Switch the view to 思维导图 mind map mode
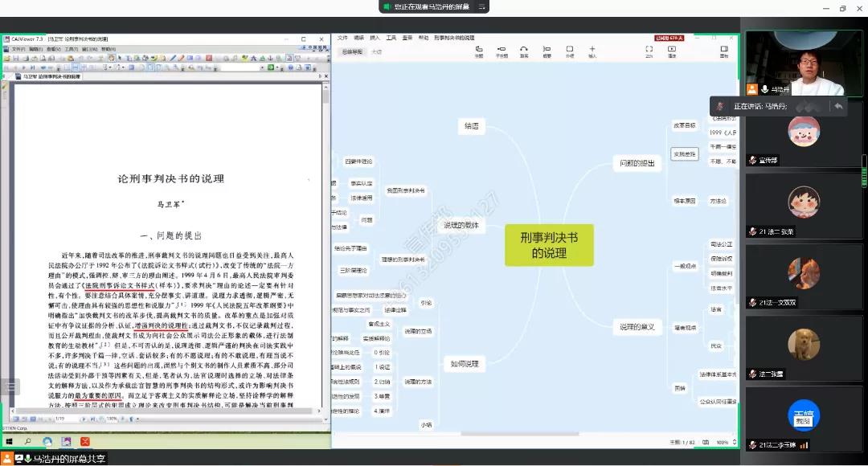This screenshot has width=868, height=466. click(352, 51)
